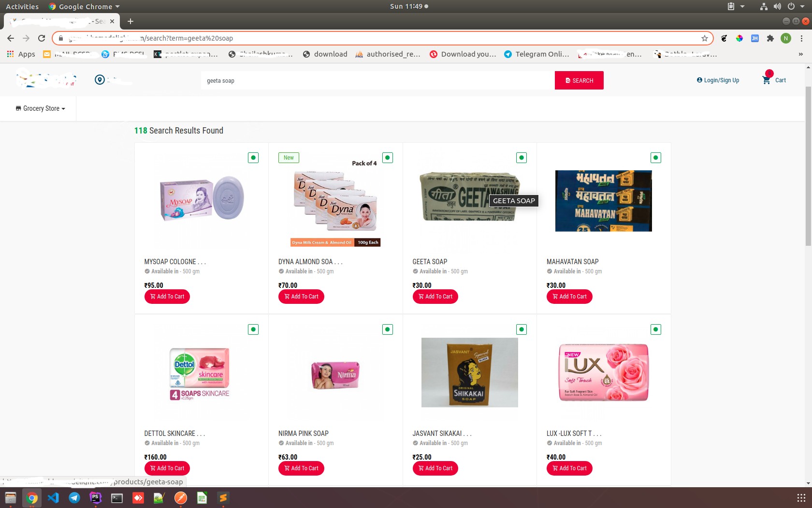Click the NIRMA PINK SOAP title
Viewport: 812px width, 508px height.
(303, 433)
